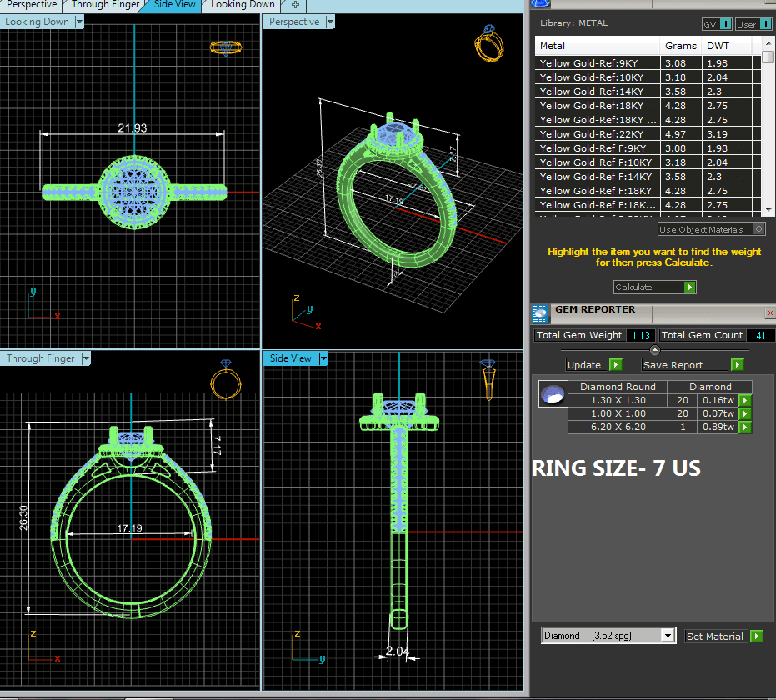
Task: Expand the Side View viewport dropdown arrow
Action: coord(323,358)
